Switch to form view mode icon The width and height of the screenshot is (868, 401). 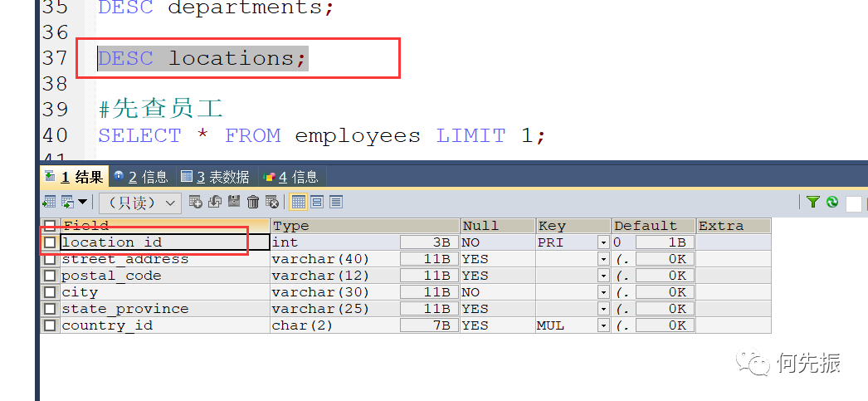click(317, 203)
